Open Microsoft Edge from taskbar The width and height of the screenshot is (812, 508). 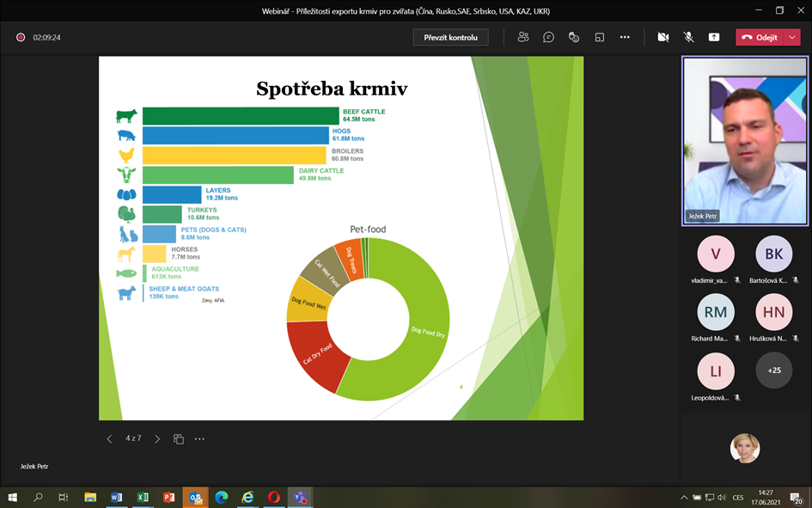(222, 497)
